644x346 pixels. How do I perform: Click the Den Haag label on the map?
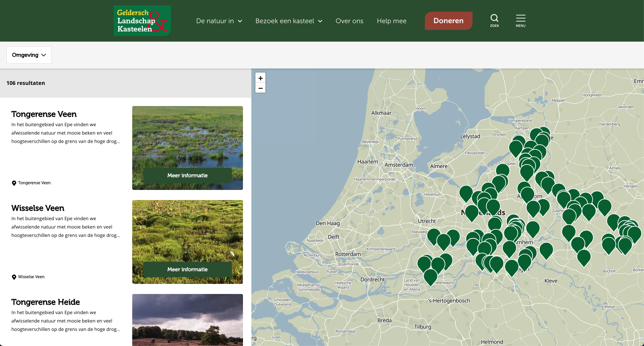coord(328,224)
